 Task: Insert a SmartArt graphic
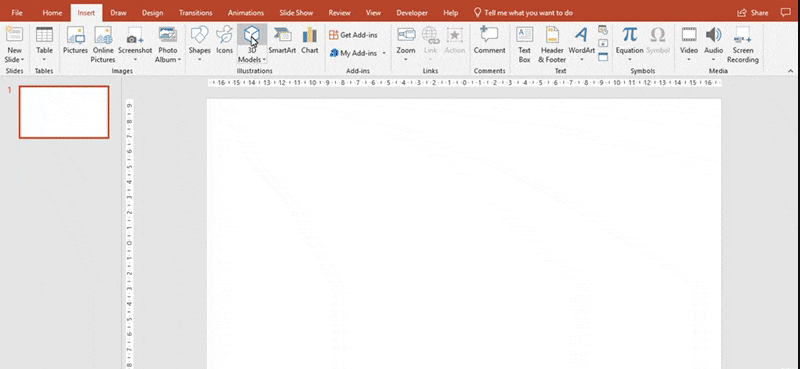coord(282,40)
